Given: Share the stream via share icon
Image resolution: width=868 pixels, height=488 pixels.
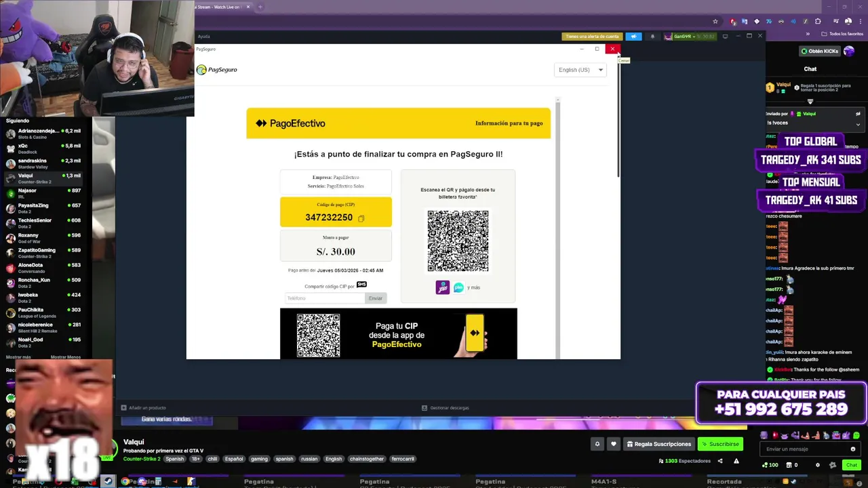Looking at the screenshot, I should click(720, 461).
